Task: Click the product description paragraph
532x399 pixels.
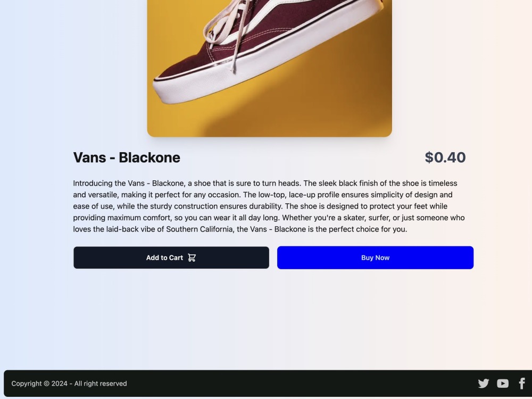Action: 269,206
